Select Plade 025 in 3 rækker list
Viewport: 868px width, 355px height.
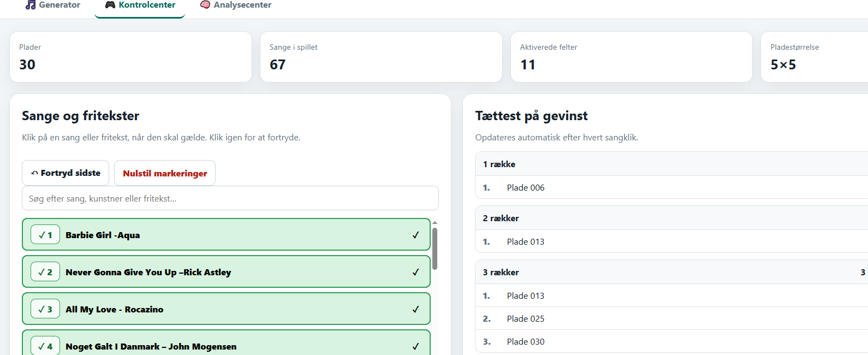(671, 318)
